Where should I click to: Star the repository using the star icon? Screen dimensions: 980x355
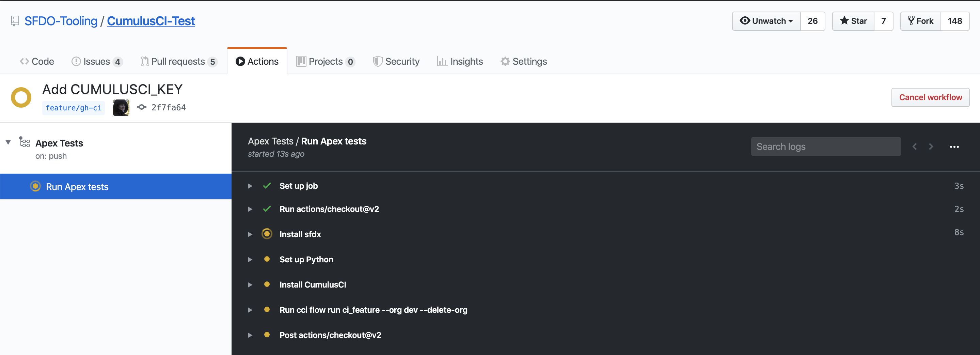844,21
